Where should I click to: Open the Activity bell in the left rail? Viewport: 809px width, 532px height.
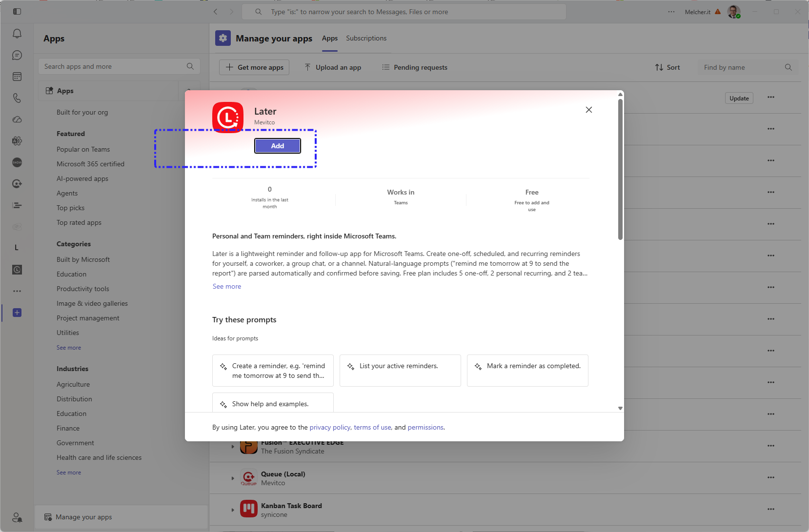click(x=17, y=34)
